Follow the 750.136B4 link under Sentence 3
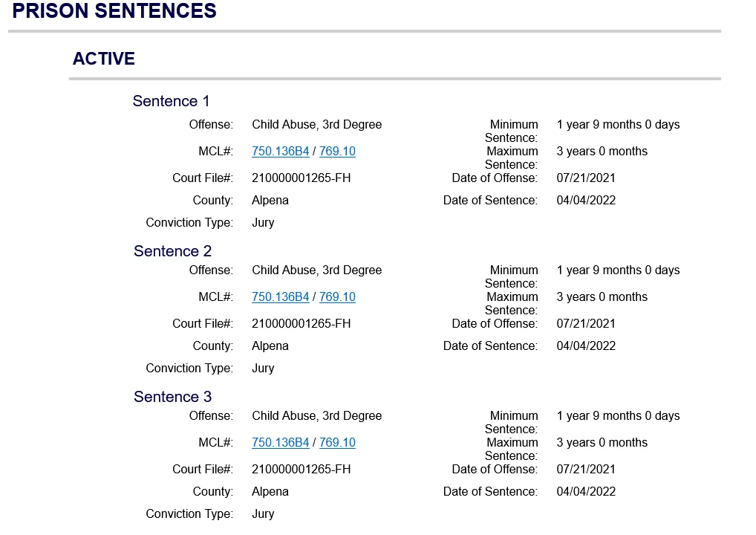 pos(280,443)
